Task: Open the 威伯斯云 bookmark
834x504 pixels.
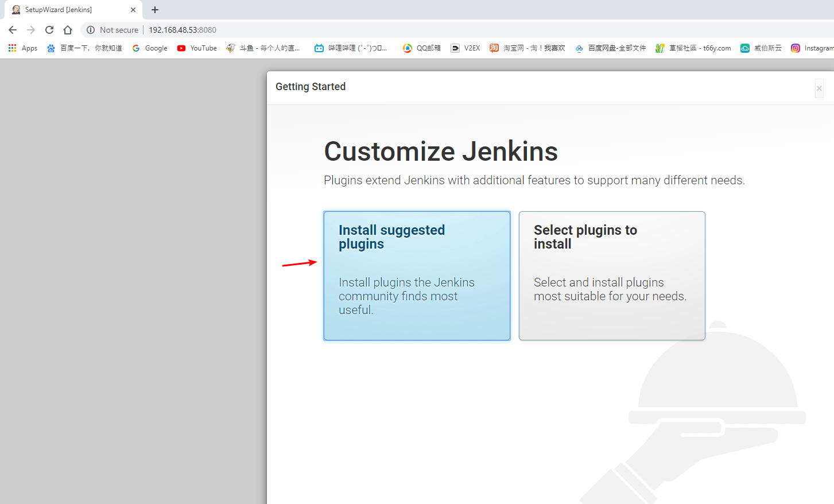Action: [761, 48]
